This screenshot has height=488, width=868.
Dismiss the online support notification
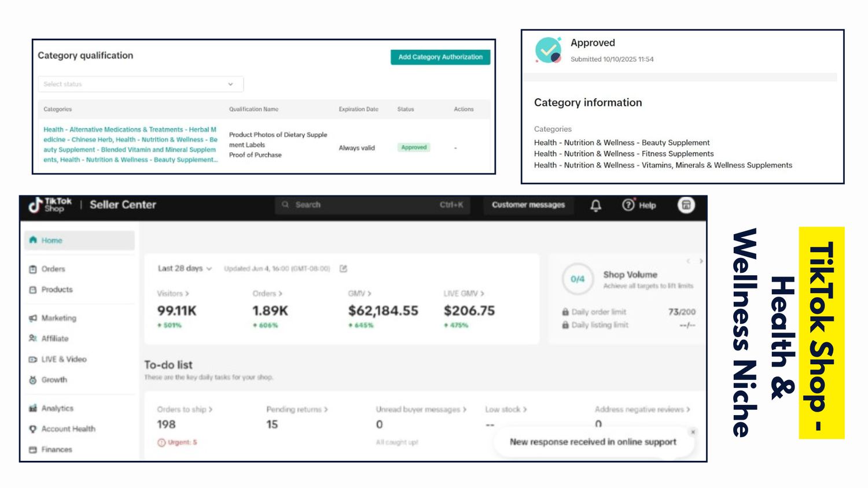click(693, 432)
